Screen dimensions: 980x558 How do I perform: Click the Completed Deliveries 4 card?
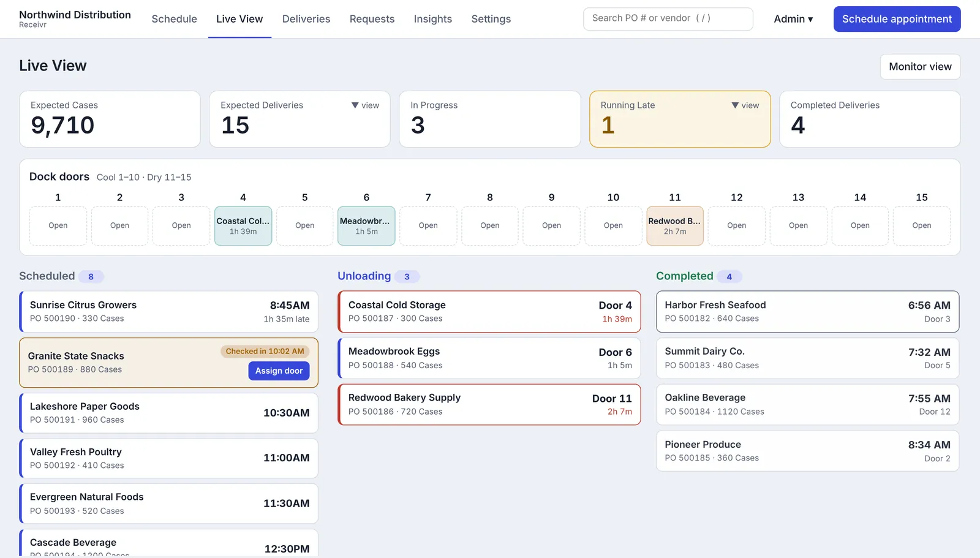(870, 119)
